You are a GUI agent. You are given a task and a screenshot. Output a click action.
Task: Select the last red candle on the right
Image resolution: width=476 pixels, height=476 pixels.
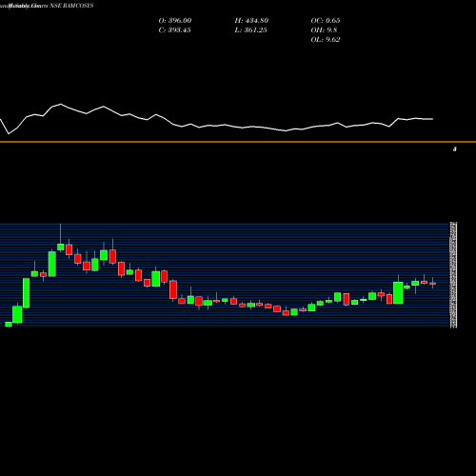pos(433,284)
